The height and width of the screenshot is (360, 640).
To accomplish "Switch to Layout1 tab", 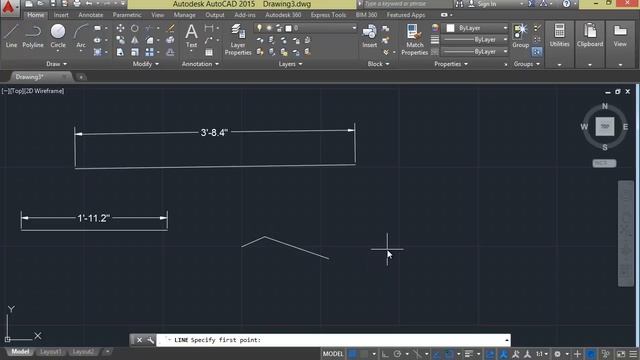I will (x=51, y=352).
